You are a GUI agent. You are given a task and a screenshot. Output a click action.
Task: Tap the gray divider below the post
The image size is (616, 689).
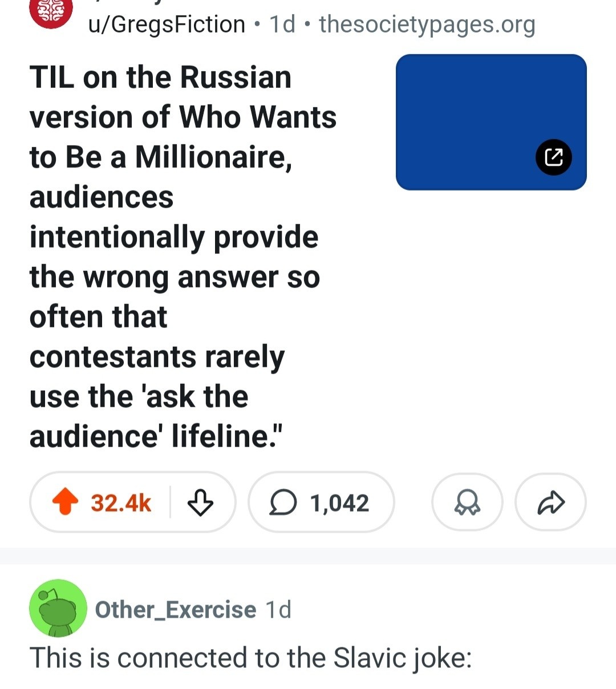[x=308, y=556]
